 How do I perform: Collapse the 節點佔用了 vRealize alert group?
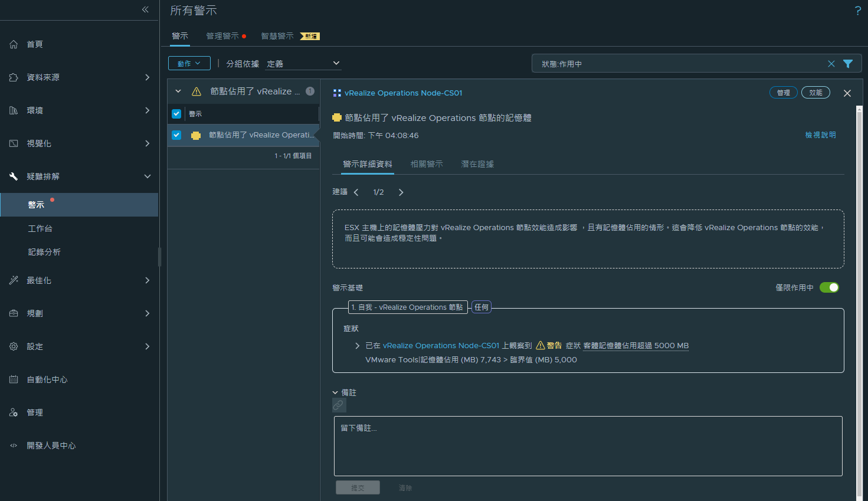pyautogui.click(x=178, y=91)
